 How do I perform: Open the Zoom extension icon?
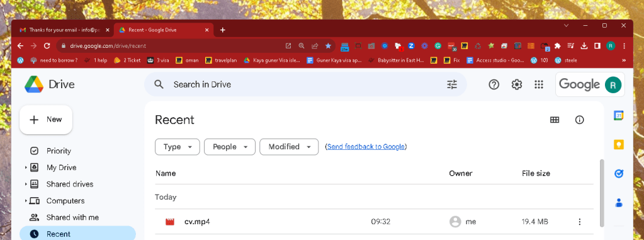(411, 46)
